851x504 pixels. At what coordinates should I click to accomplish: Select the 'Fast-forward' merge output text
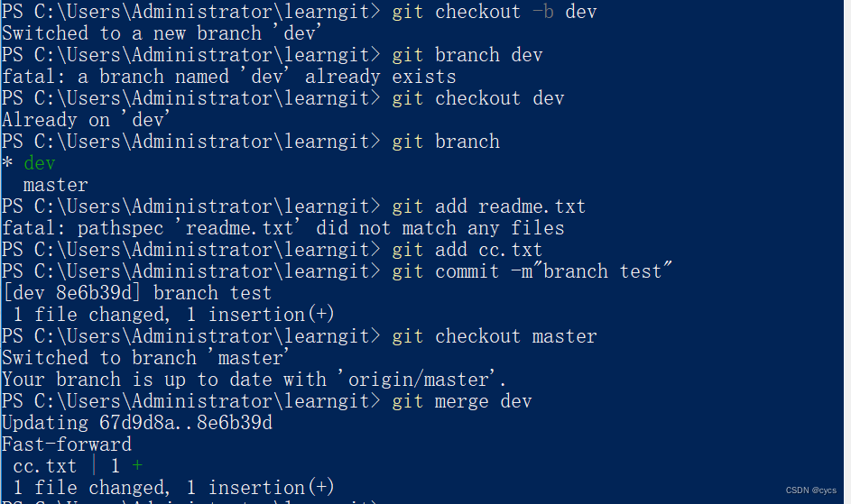(66, 444)
